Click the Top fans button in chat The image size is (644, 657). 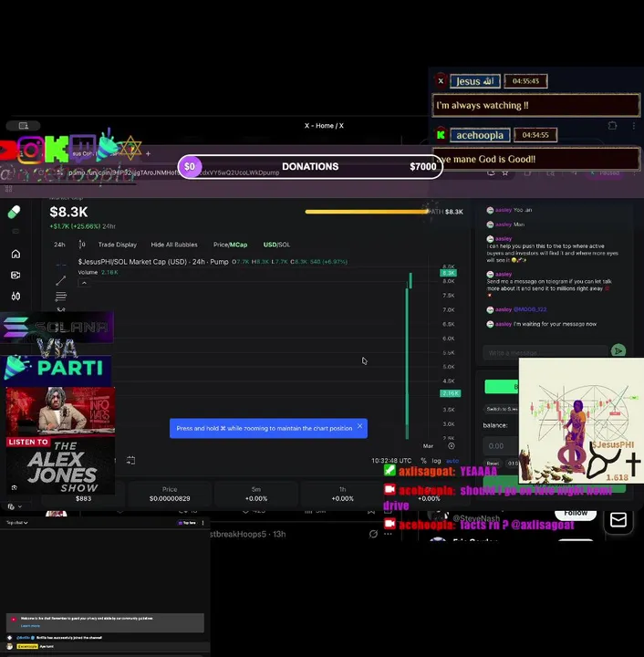(x=187, y=523)
